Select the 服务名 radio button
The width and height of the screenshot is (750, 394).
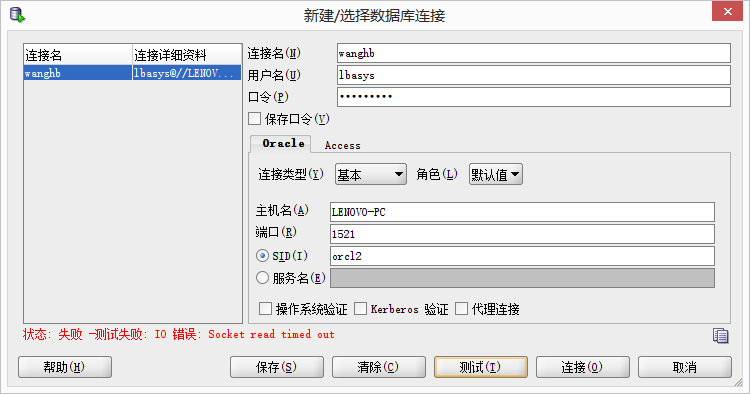pos(262,277)
